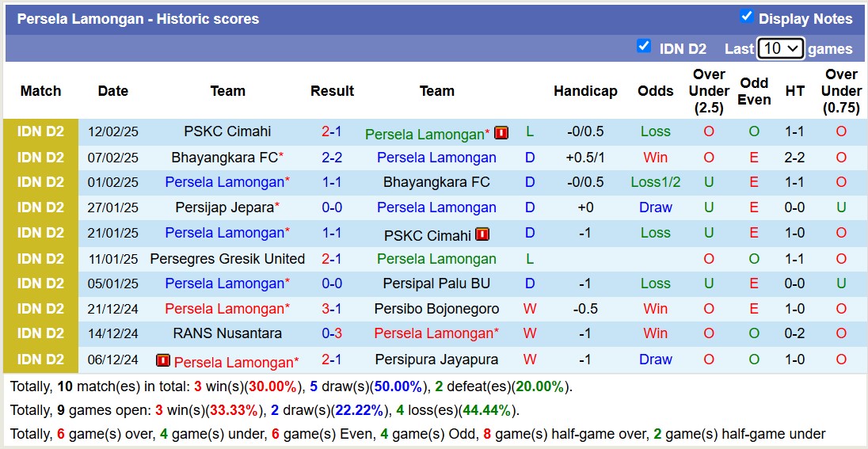The image size is (868, 449).
Task: Open RANS Nusantara team link
Action: (227, 333)
